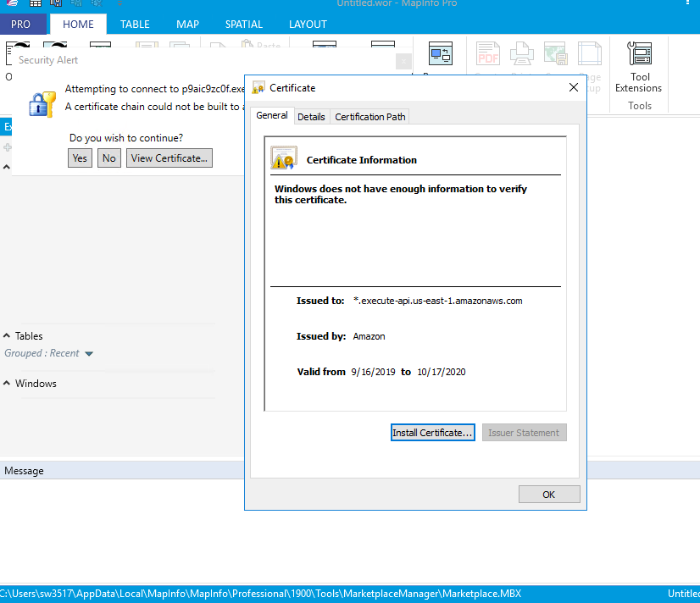
Task: Switch to the Details tab
Action: click(311, 117)
